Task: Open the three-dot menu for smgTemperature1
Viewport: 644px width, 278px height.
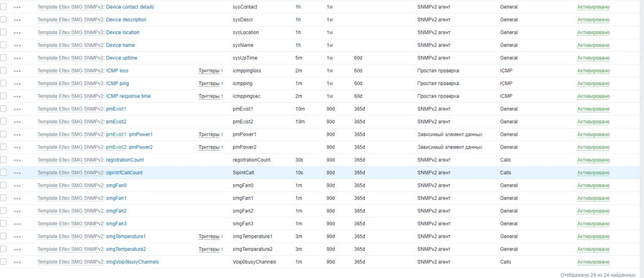Action: (17, 237)
